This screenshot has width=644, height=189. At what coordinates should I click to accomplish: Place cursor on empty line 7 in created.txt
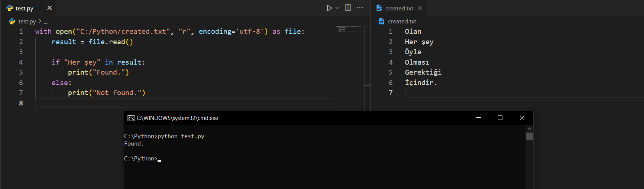click(483, 93)
